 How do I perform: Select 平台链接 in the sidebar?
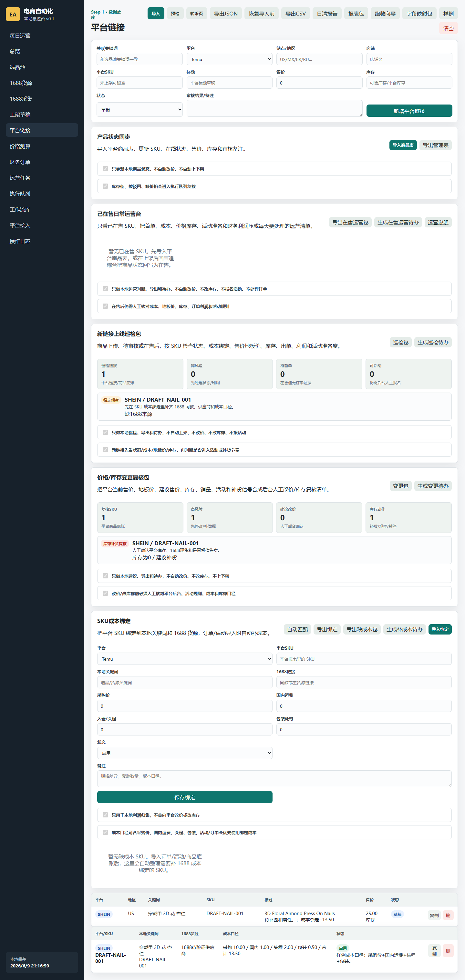click(42, 130)
